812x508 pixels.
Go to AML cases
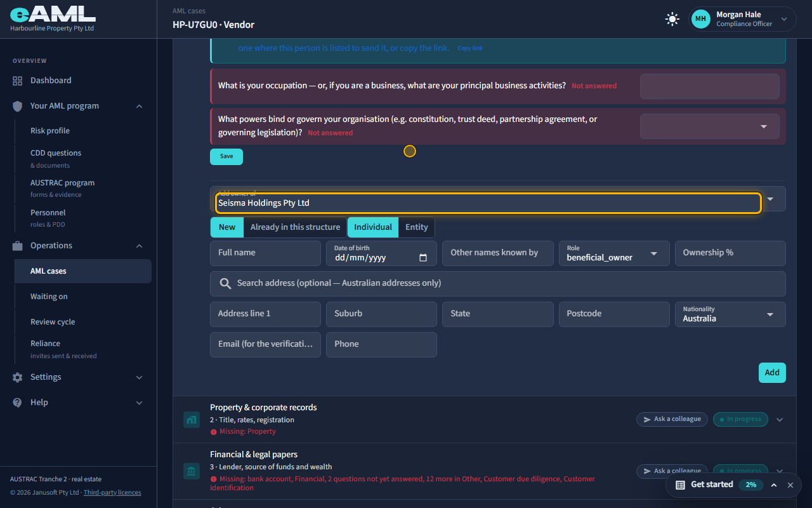pos(83,271)
